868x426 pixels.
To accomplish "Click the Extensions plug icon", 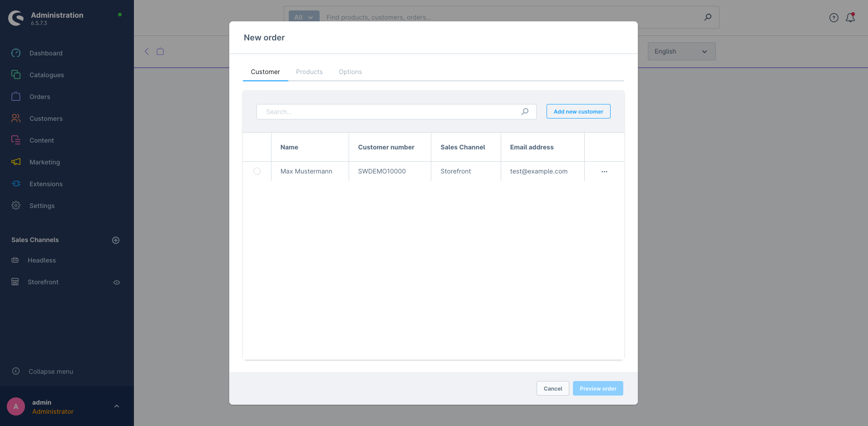I will 16,183.
